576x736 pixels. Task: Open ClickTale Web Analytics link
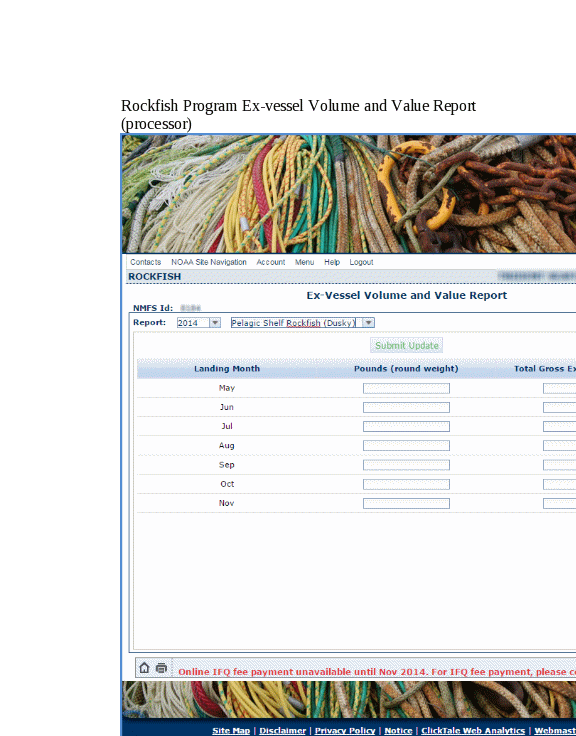[x=473, y=730]
